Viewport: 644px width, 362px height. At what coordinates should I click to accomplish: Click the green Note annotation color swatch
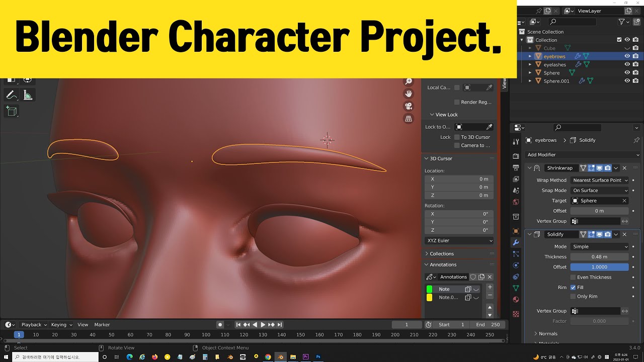tap(429, 289)
